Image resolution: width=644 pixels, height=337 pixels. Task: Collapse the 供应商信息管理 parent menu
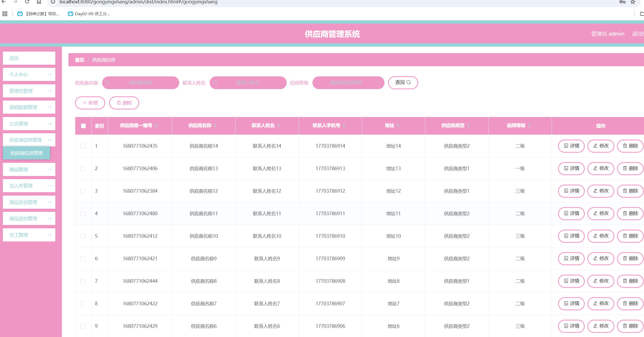pos(29,140)
